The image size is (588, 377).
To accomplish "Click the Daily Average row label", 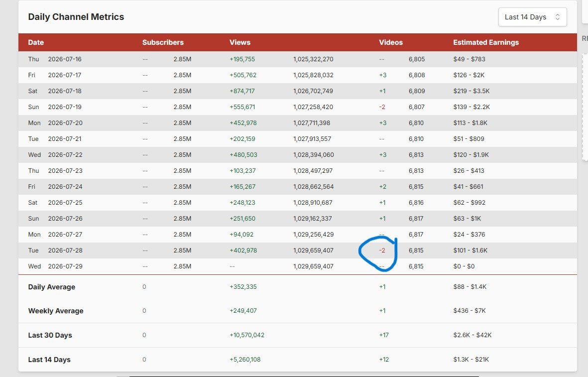I will [52, 287].
